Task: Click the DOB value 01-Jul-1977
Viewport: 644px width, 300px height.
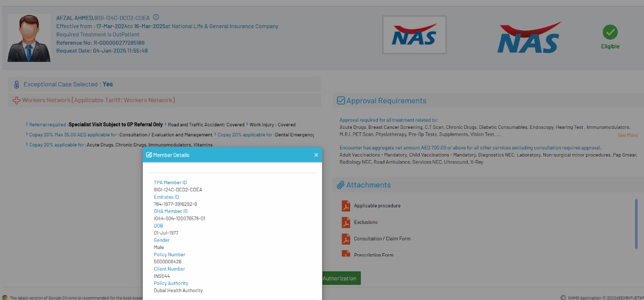Action: pos(166,233)
